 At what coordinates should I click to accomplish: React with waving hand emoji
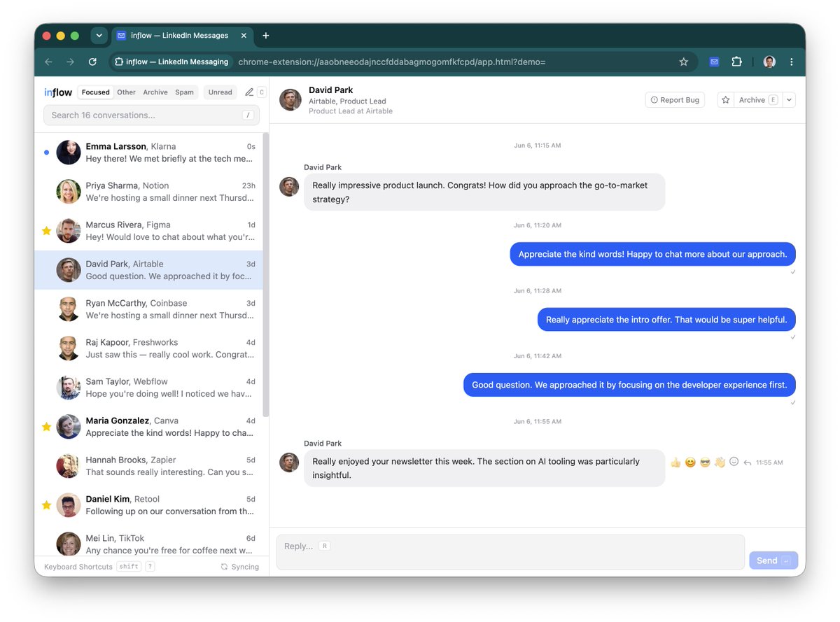point(720,462)
